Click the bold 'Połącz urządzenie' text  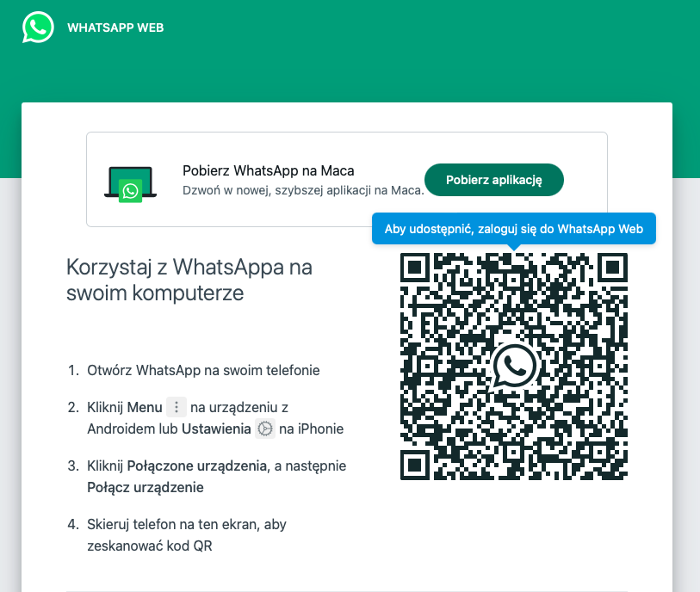pyautogui.click(x=146, y=487)
